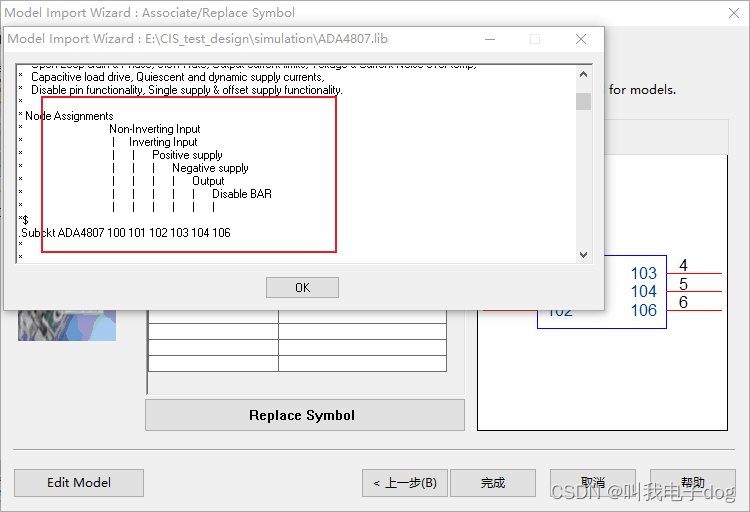Screen dimensions: 750x512
Task: Open help with 帮助 button
Action: 693,483
